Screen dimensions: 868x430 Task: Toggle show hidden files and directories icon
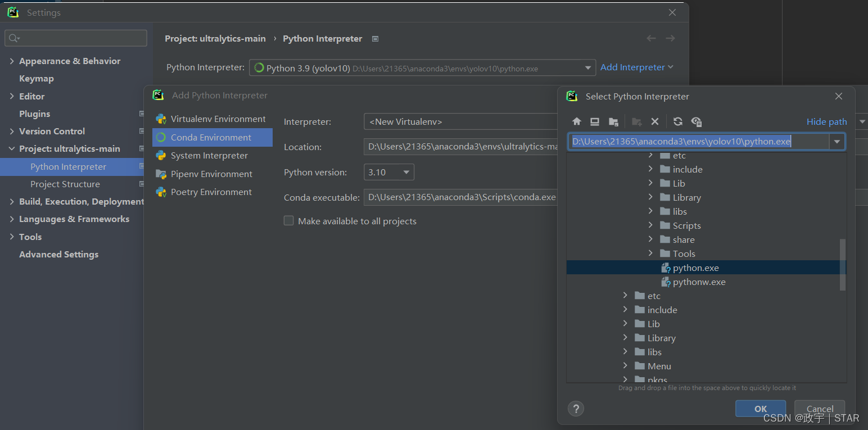pyautogui.click(x=696, y=121)
